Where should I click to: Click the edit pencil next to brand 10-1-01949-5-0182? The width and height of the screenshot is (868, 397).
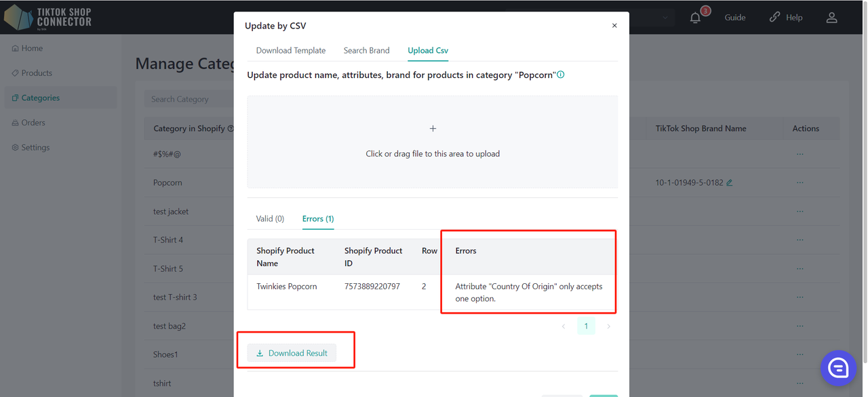(x=730, y=183)
